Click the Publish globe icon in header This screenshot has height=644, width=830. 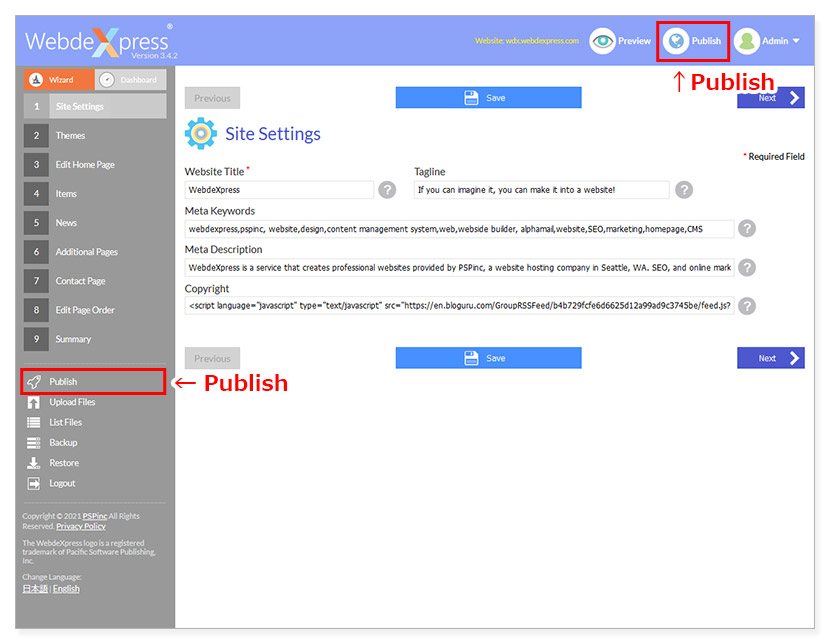pyautogui.click(x=676, y=41)
